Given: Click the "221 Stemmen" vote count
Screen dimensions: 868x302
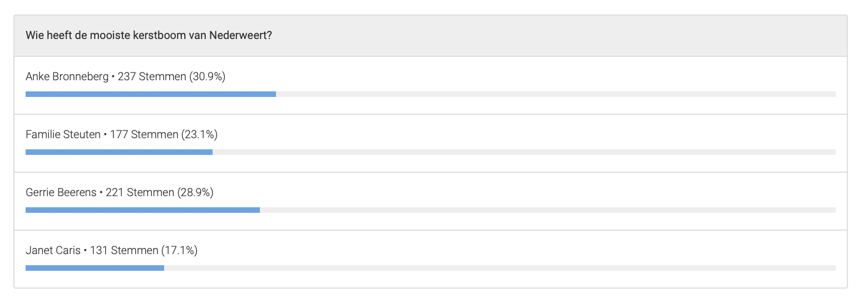Looking at the screenshot, I should click(x=140, y=193).
